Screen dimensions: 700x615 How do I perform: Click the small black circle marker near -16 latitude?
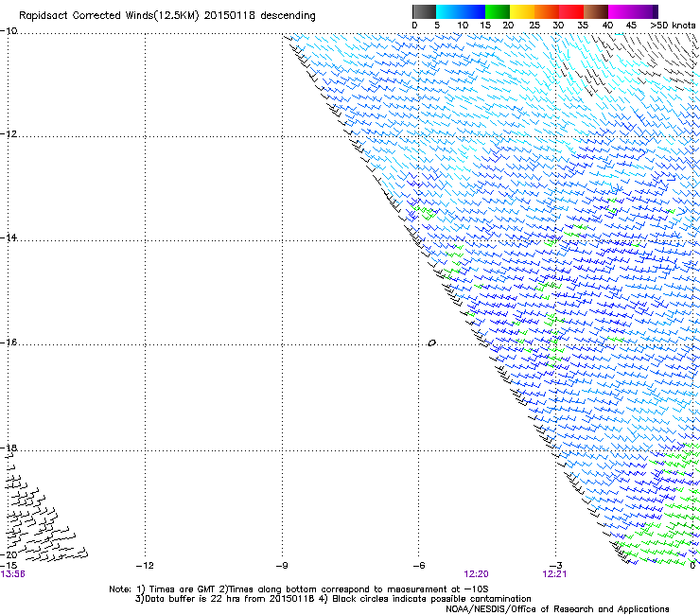point(431,343)
